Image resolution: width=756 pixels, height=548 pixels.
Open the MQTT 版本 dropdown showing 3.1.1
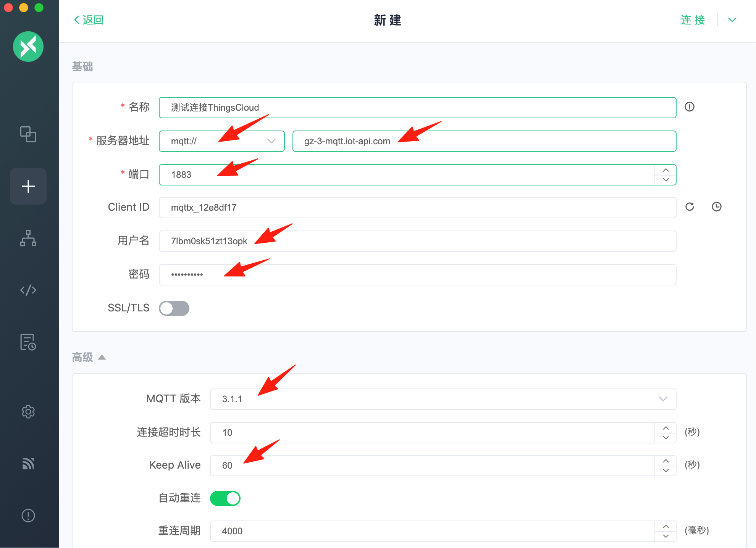443,399
